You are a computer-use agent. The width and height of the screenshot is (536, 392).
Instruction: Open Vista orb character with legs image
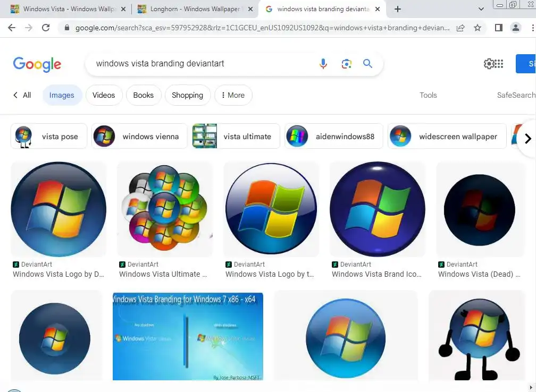(x=476, y=336)
